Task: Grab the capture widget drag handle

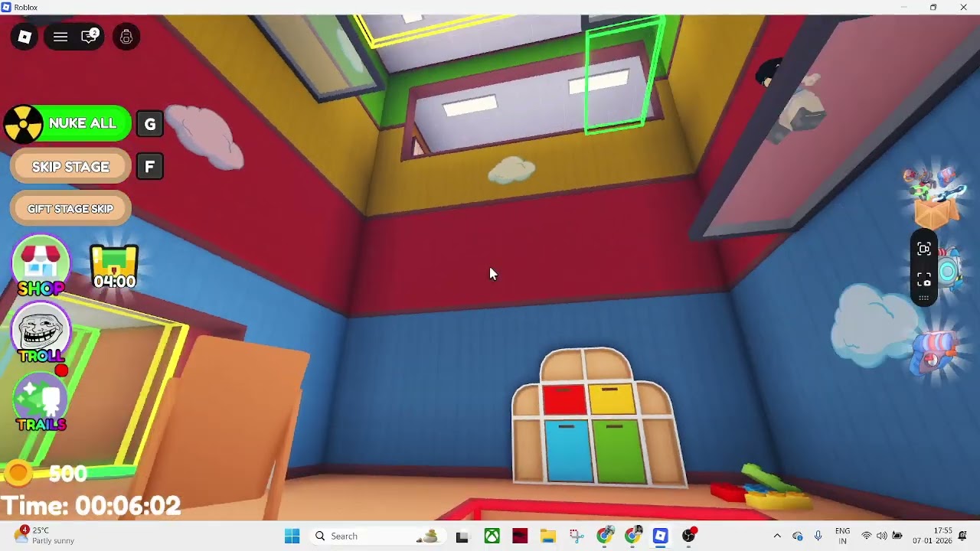Action: [x=924, y=298]
